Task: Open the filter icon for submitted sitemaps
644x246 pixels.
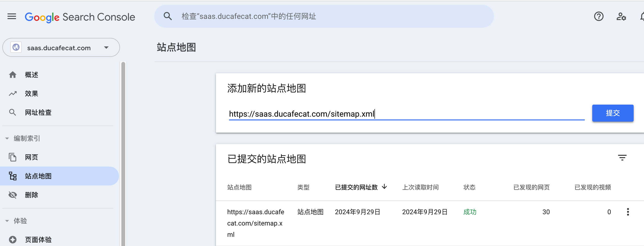Action: coord(622,158)
